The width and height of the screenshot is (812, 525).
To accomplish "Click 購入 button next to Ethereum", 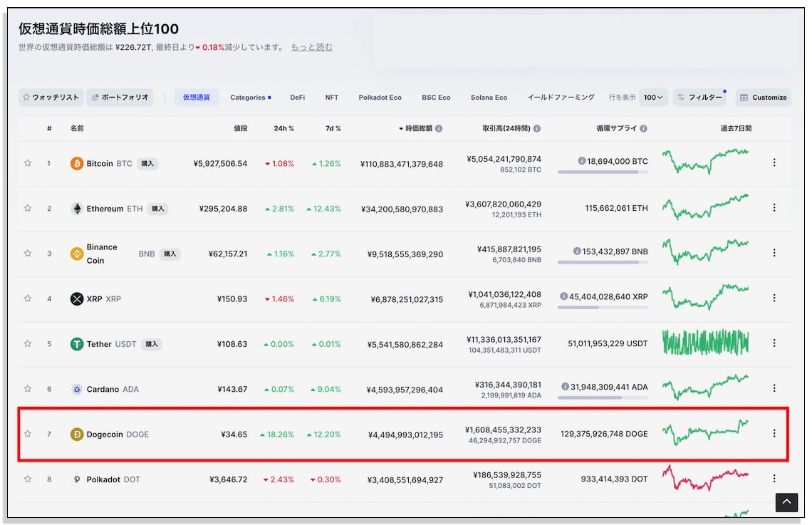I will click(158, 209).
